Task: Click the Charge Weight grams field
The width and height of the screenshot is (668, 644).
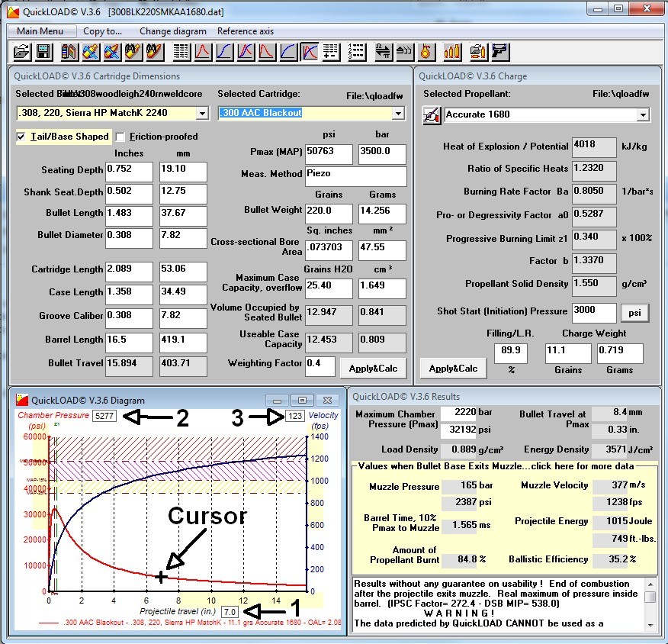Action: (620, 353)
